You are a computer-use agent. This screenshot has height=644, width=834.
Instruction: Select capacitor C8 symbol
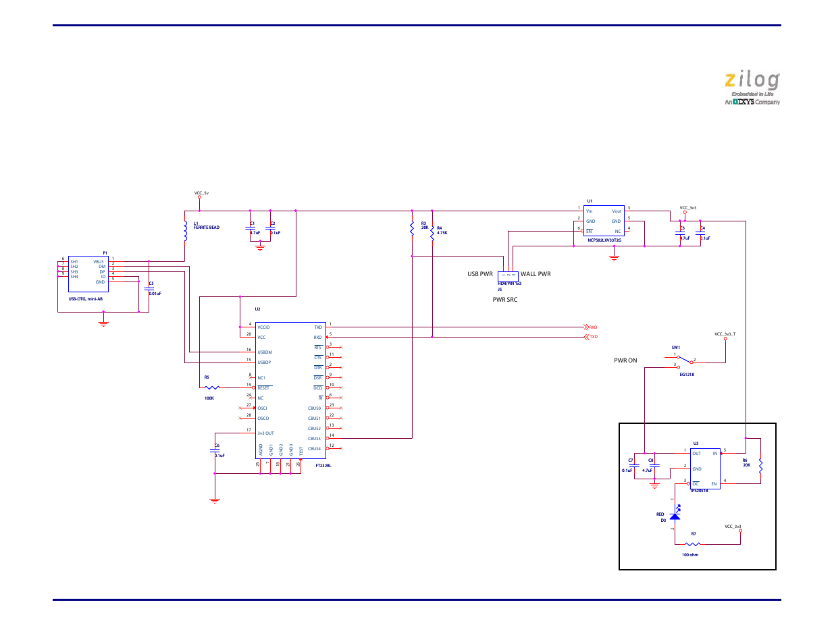tap(654, 465)
